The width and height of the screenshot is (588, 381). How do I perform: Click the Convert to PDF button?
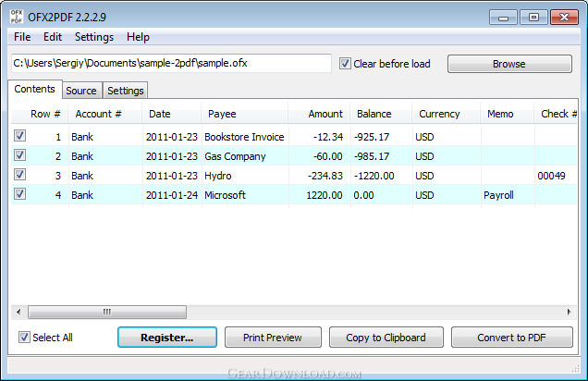512,338
